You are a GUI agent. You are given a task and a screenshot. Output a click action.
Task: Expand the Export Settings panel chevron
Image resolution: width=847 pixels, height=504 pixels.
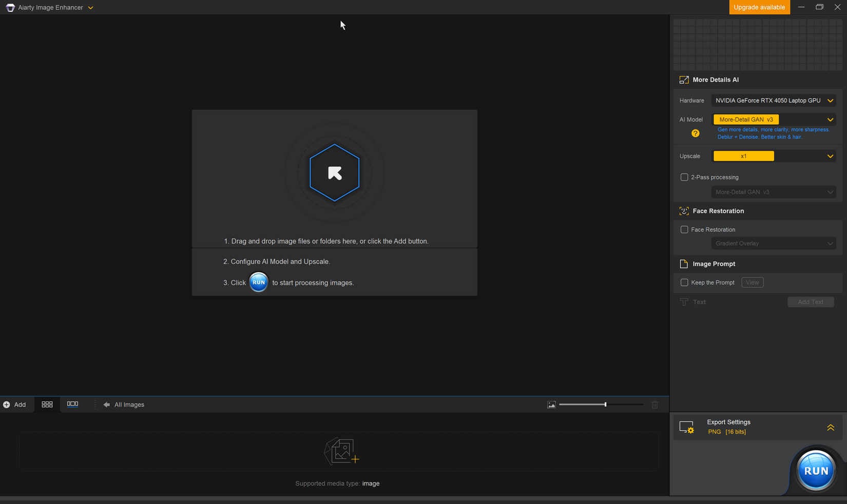[x=830, y=428]
